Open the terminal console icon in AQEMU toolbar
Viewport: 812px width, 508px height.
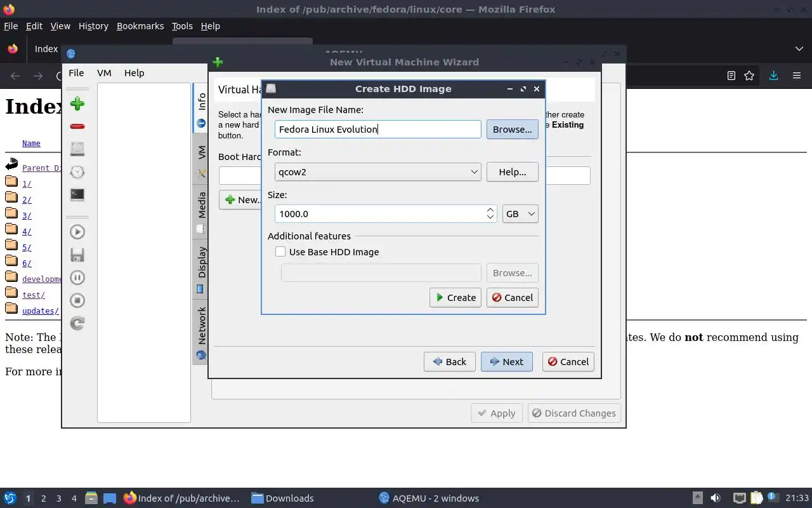(x=77, y=194)
